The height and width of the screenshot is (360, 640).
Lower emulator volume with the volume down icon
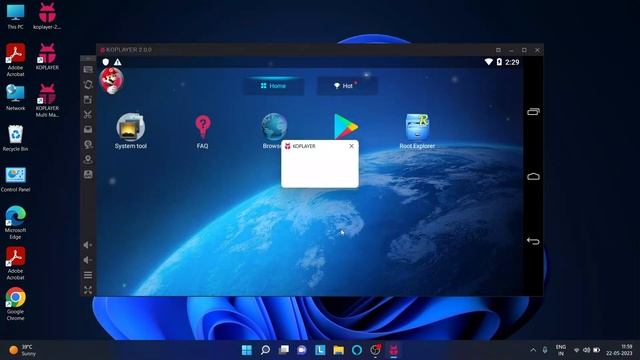(88, 260)
